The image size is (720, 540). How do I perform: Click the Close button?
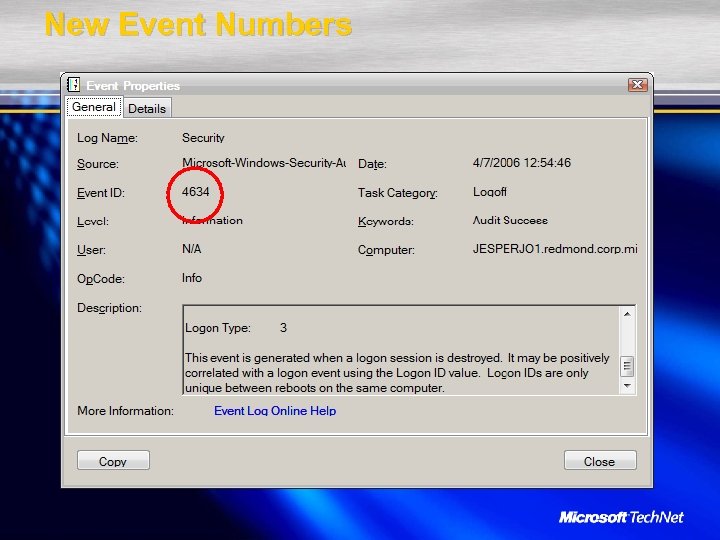pyautogui.click(x=600, y=461)
